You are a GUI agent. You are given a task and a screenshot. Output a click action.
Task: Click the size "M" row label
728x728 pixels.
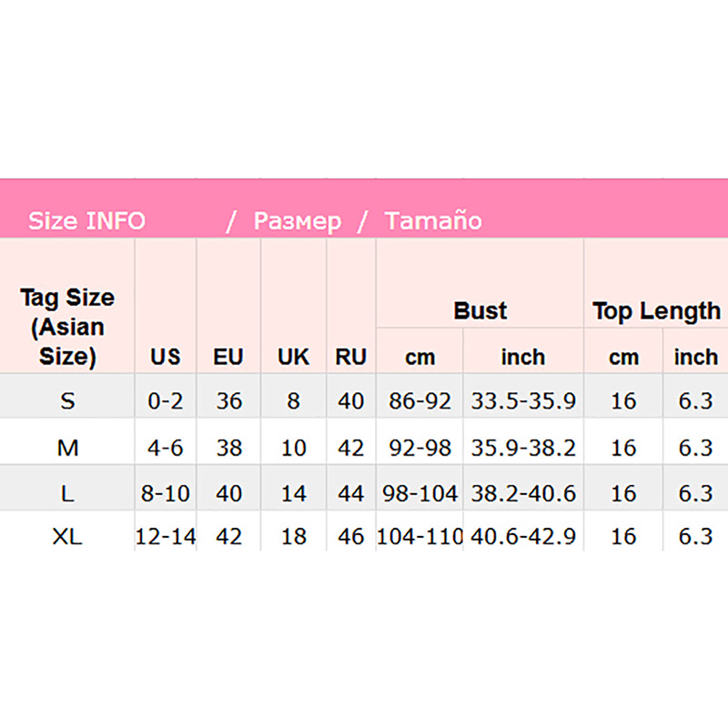[67, 448]
